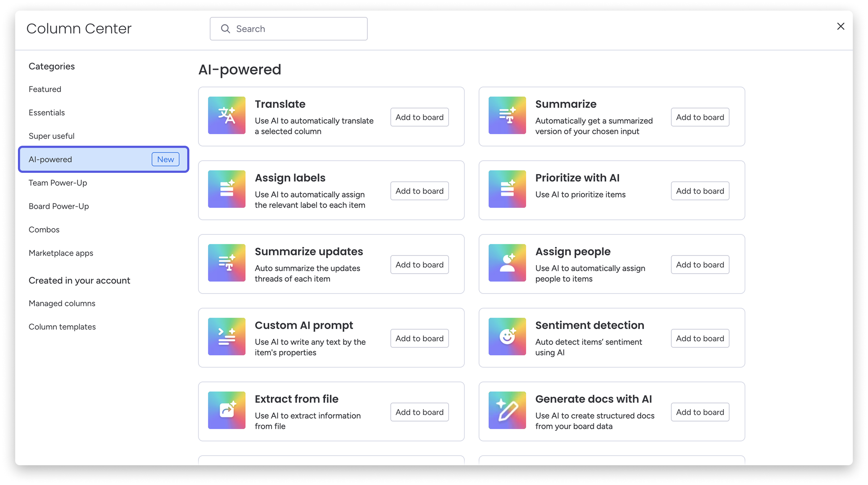Click the Prioritize with AI icon
Image resolution: width=868 pixels, height=485 pixels.
pyautogui.click(x=507, y=189)
